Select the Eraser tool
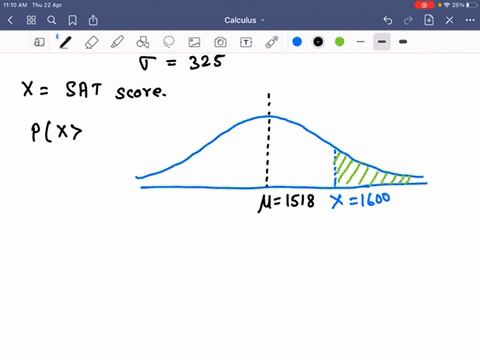The image size is (480, 360). (91, 42)
